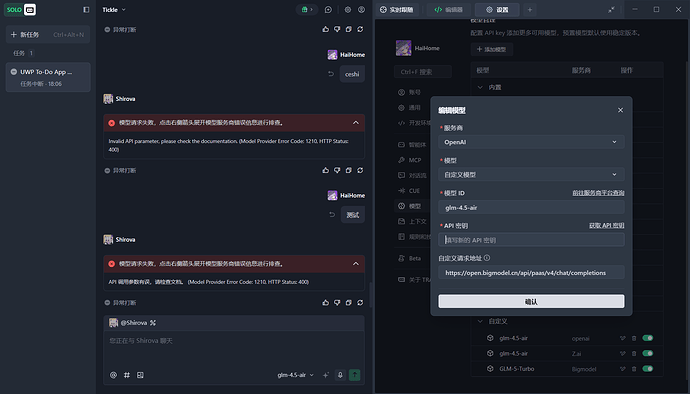The height and width of the screenshot is (394, 690).
Task: Click the custom request URL field
Action: pyautogui.click(x=531, y=272)
